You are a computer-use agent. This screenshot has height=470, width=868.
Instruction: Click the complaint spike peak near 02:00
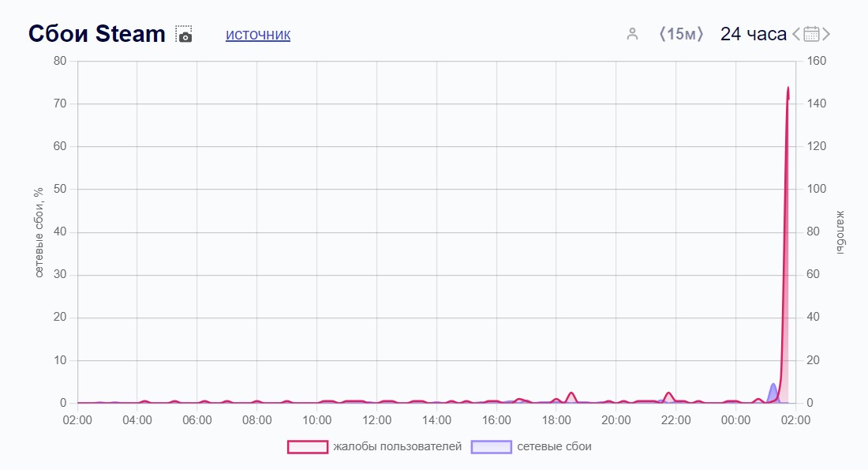click(788, 88)
